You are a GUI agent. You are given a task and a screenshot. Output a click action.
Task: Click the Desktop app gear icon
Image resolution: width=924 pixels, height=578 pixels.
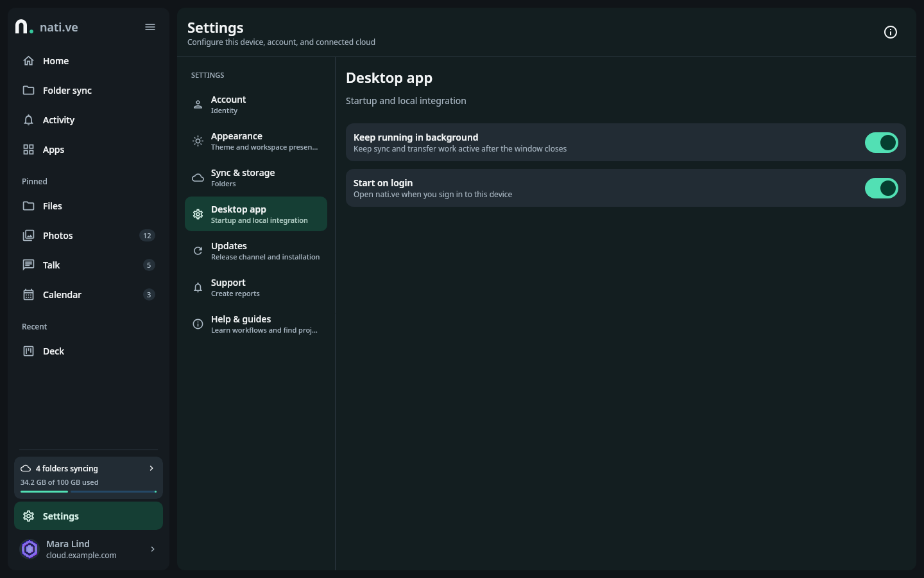pos(198,215)
